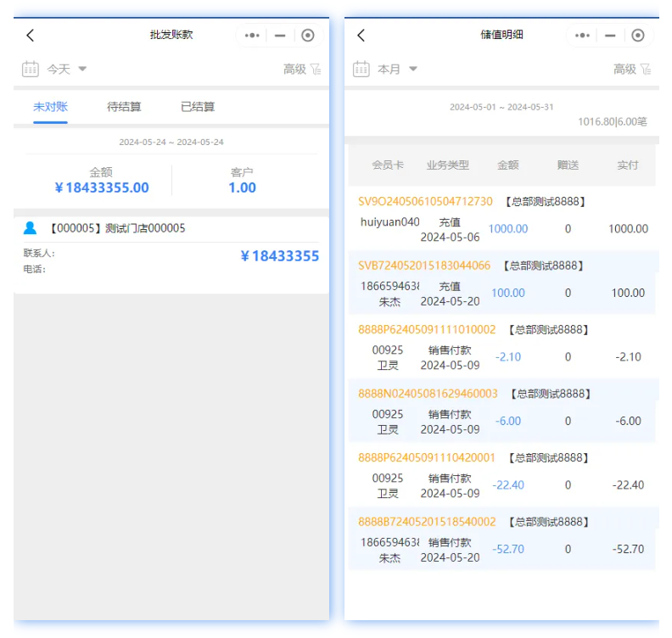Click the customer avatar icon for 测试门店000005
Viewport: 672px width, 638px height.
[31, 227]
